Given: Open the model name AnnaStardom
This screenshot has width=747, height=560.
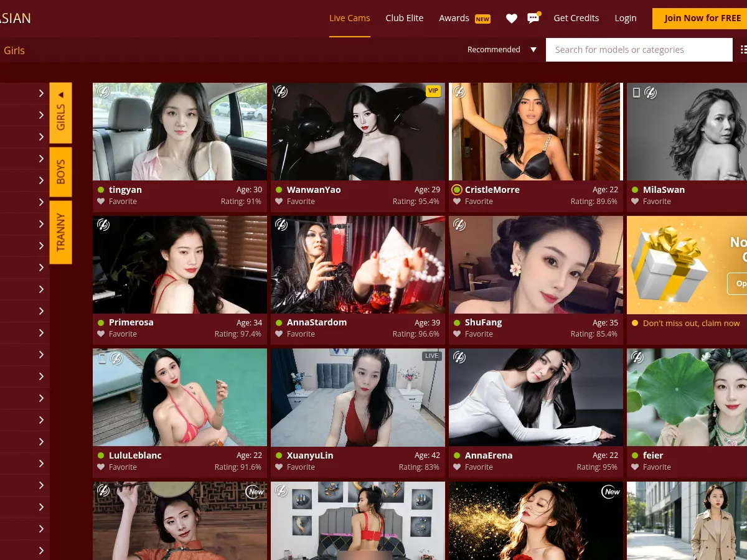Looking at the screenshot, I should 317,322.
